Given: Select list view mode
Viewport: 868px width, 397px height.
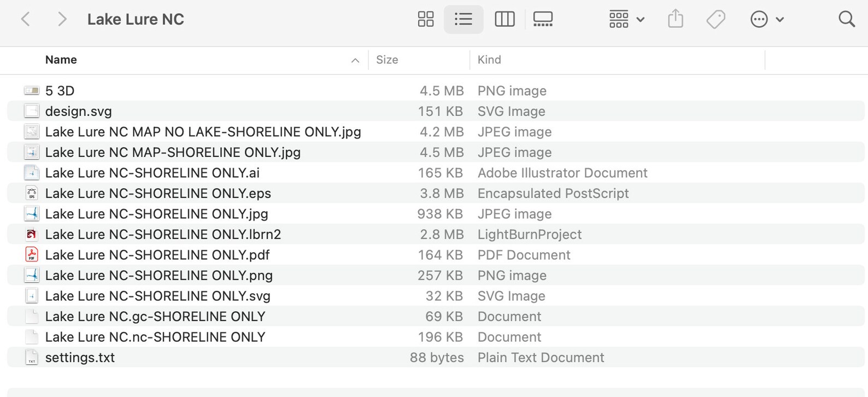Looking at the screenshot, I should 463,19.
